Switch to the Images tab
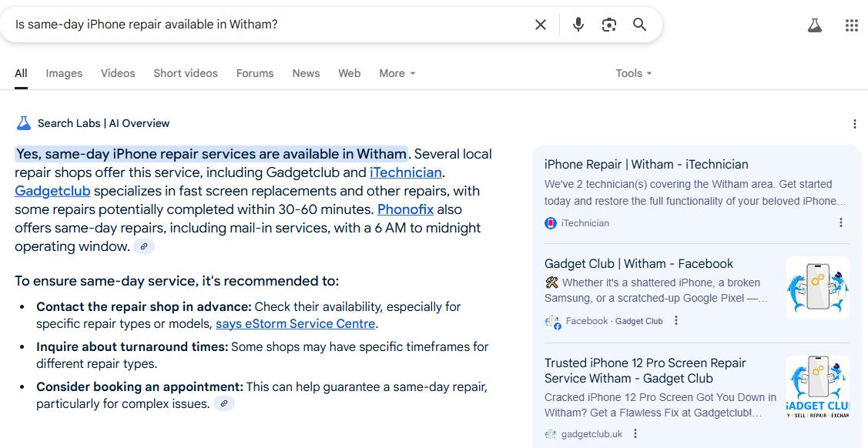Image resolution: width=868 pixels, height=448 pixels. [64, 73]
